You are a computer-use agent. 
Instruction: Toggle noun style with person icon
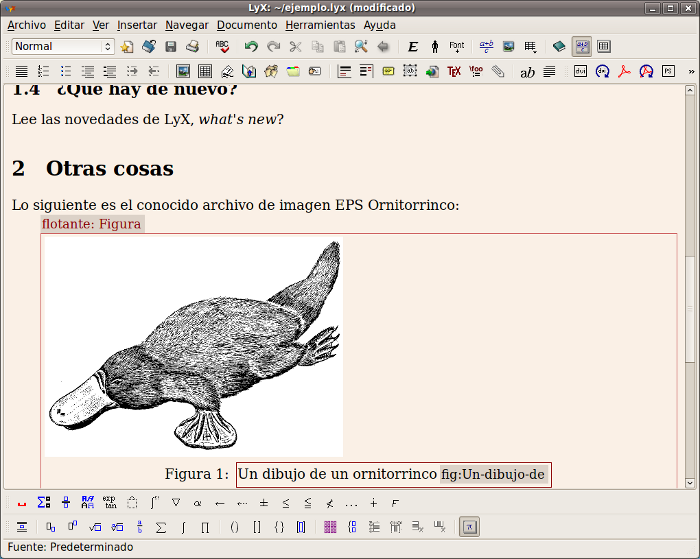click(x=435, y=46)
